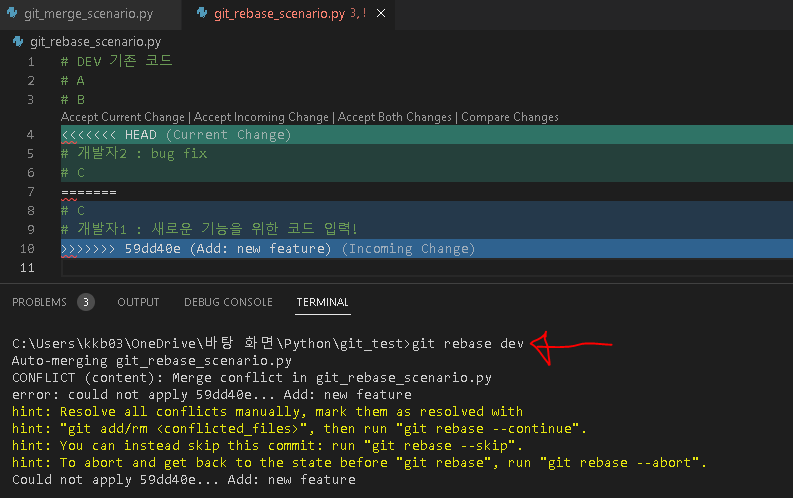Click 'error: could not apply 59dd40e' line
The height and width of the screenshot is (498, 793).
pos(211,395)
